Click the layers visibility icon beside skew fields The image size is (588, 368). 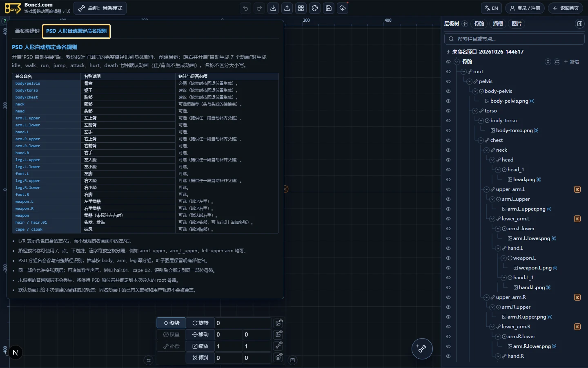278,357
